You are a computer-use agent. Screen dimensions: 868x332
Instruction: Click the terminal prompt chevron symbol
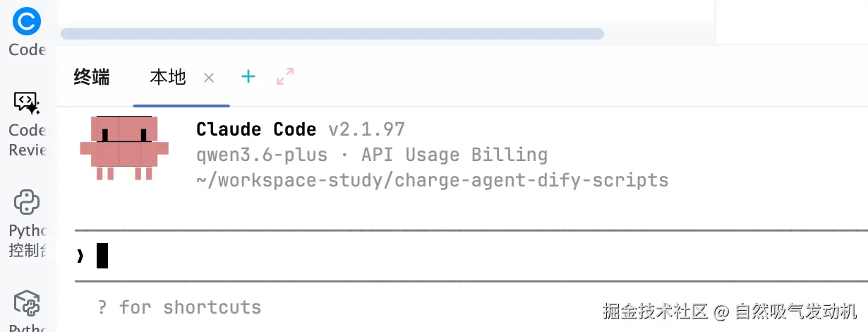[80, 256]
